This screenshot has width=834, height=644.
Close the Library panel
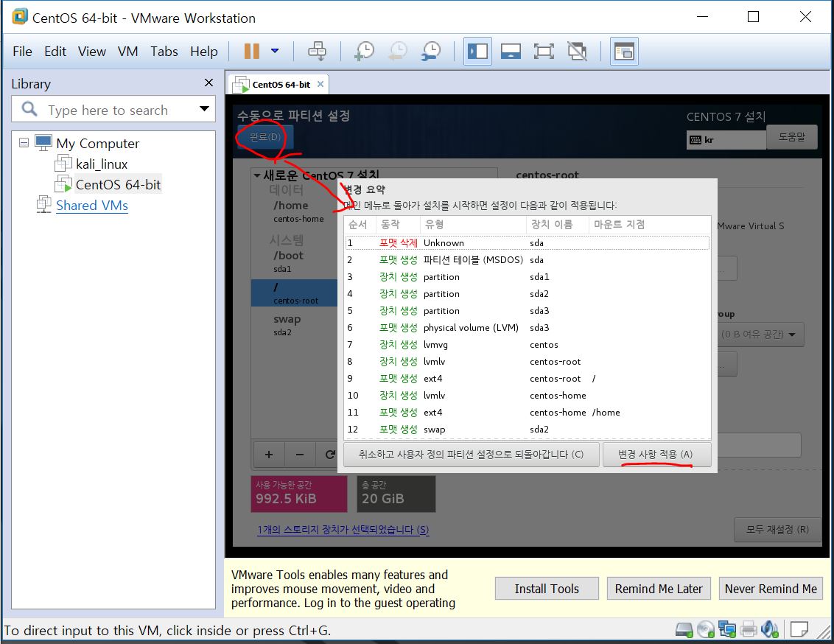click(x=208, y=83)
